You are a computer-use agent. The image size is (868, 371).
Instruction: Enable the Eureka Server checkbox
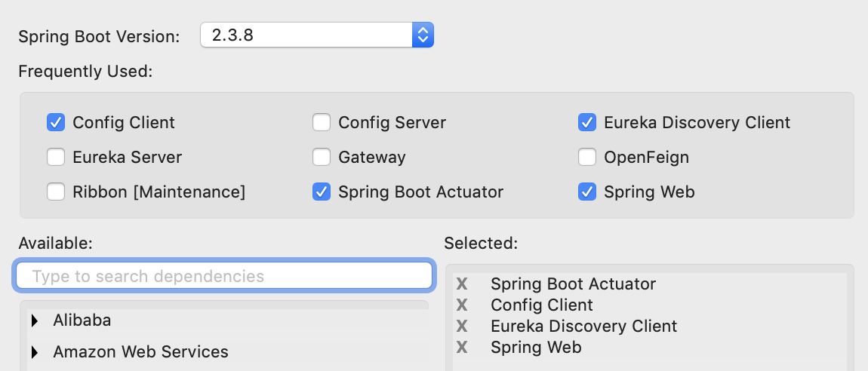(56, 158)
